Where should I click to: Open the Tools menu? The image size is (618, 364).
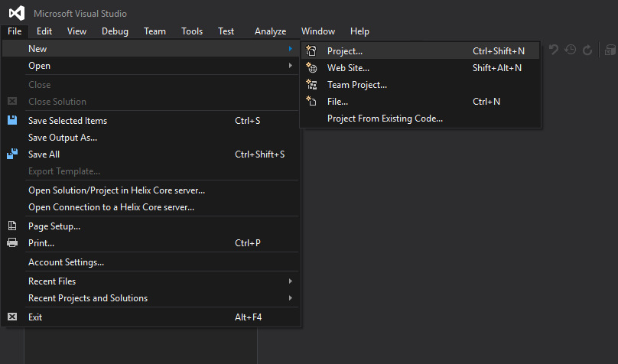(192, 31)
